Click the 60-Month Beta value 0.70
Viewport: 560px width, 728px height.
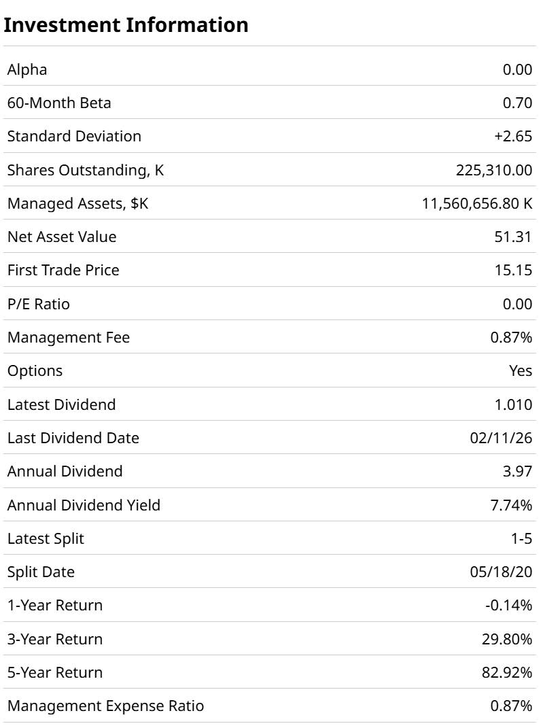[x=518, y=103]
